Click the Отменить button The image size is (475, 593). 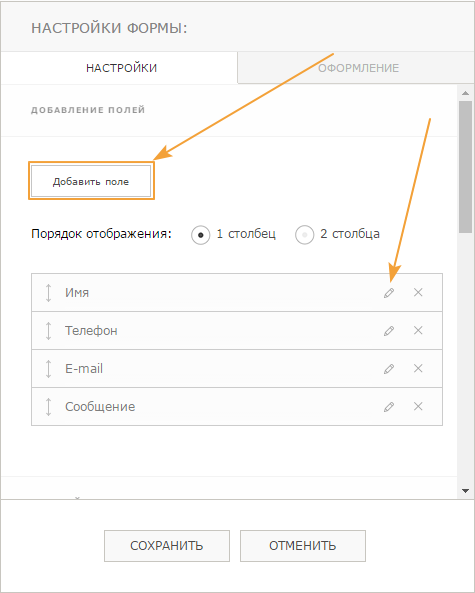coord(303,546)
